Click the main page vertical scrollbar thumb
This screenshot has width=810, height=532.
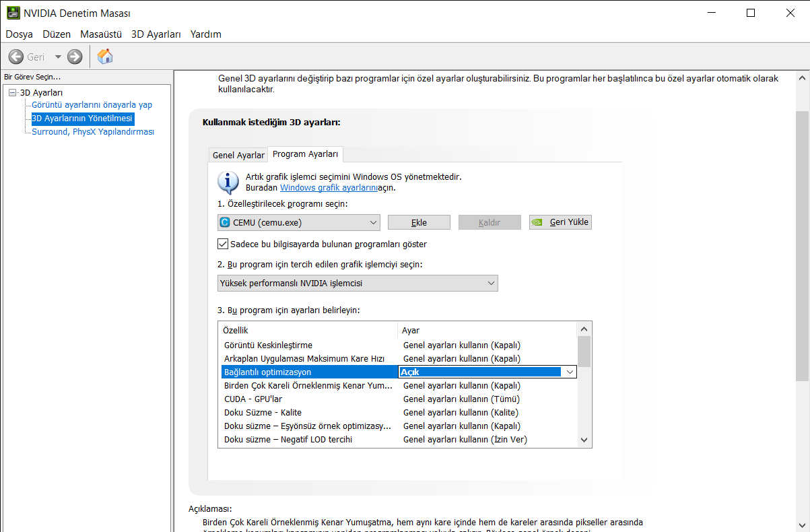click(x=803, y=246)
